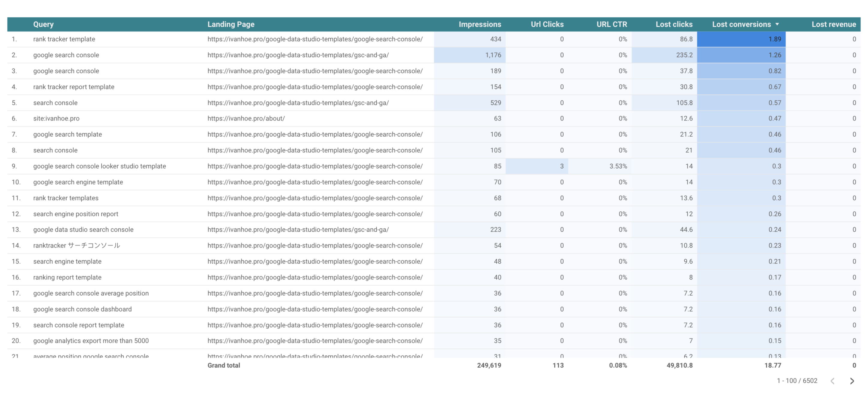This screenshot has width=868, height=414.
Task: Click the 529 impressions cell
Action: coord(470,102)
